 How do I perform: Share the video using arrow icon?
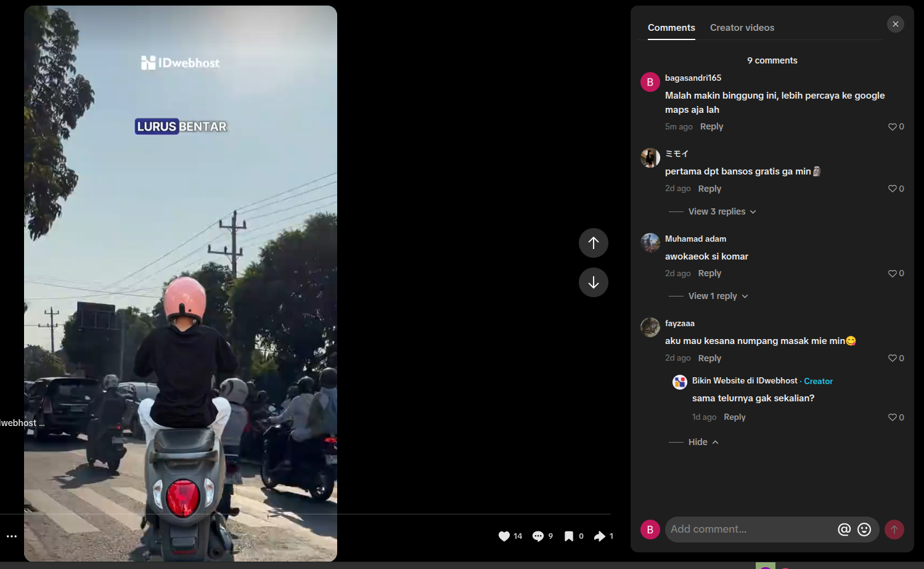point(600,536)
